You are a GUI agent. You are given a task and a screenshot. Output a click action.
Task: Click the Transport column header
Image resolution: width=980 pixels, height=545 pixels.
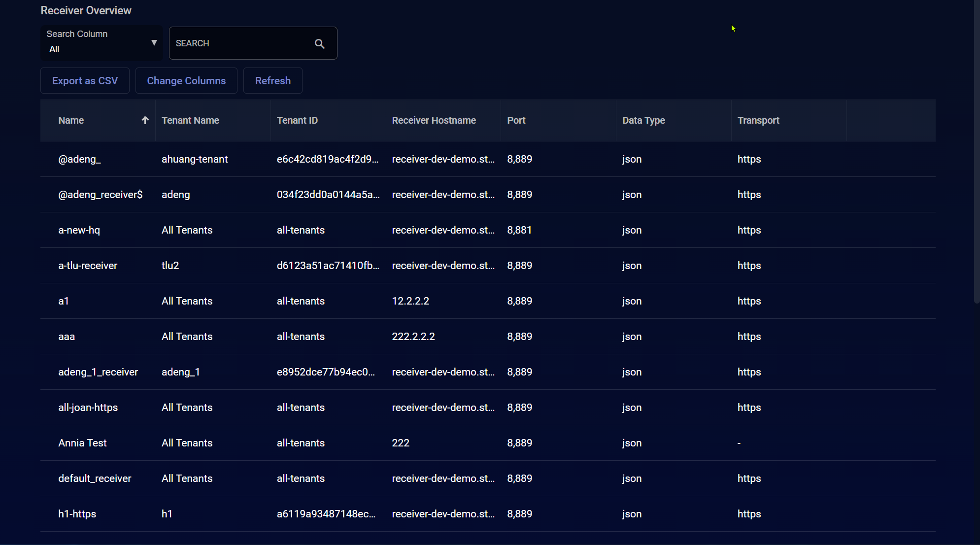click(x=758, y=120)
